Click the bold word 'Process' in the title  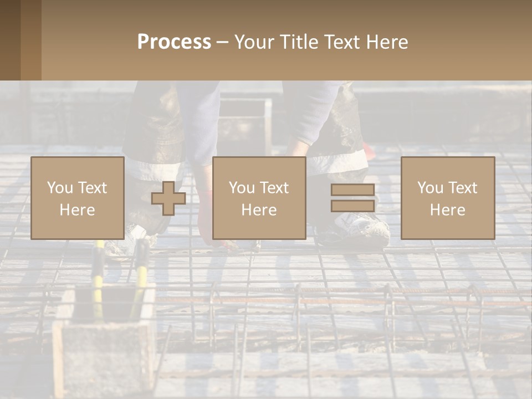174,42
